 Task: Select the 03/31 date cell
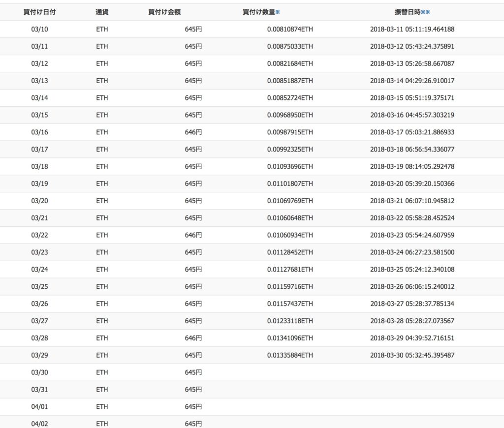39,390
